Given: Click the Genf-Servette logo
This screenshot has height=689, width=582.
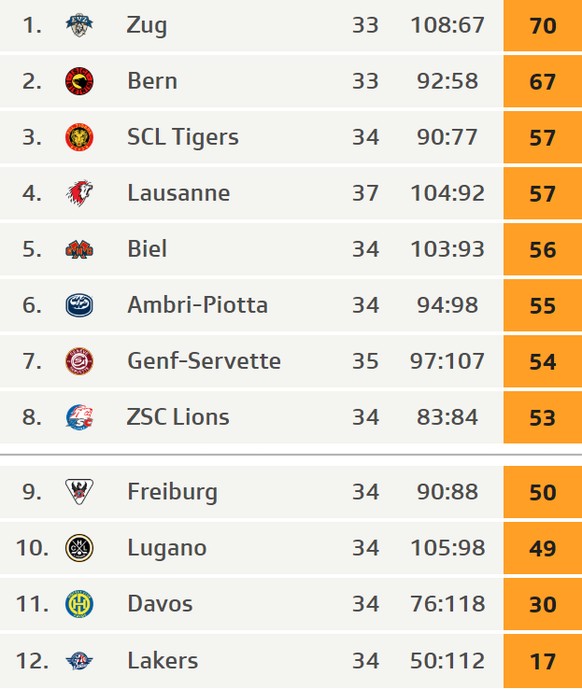Looking at the screenshot, I should [79, 361].
